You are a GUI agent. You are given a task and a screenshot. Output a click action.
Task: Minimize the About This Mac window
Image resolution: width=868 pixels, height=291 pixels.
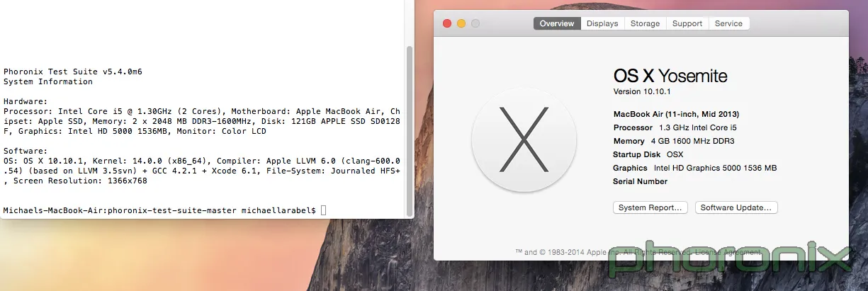pyautogui.click(x=461, y=23)
